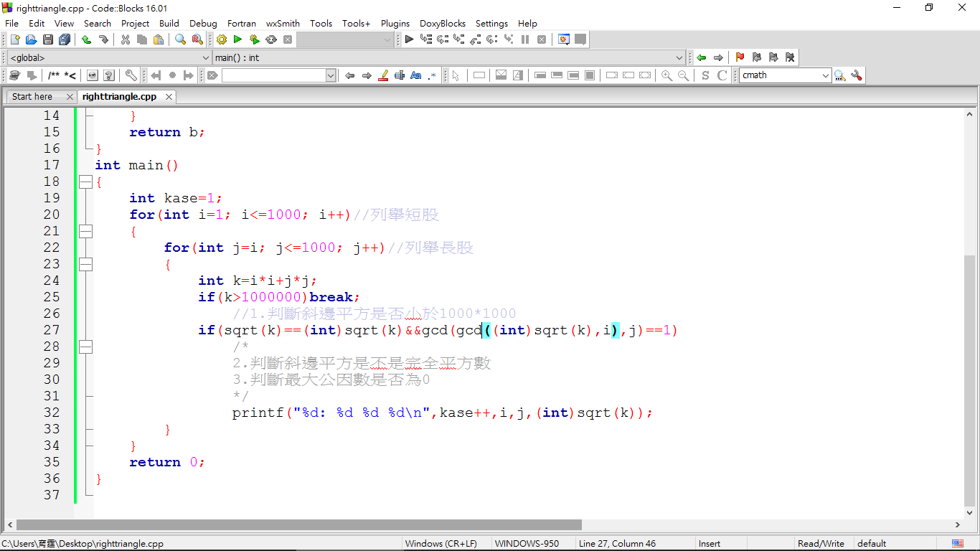Open Find with the magnifying glass icon
Screen dimensions: 980x551
(x=180, y=39)
